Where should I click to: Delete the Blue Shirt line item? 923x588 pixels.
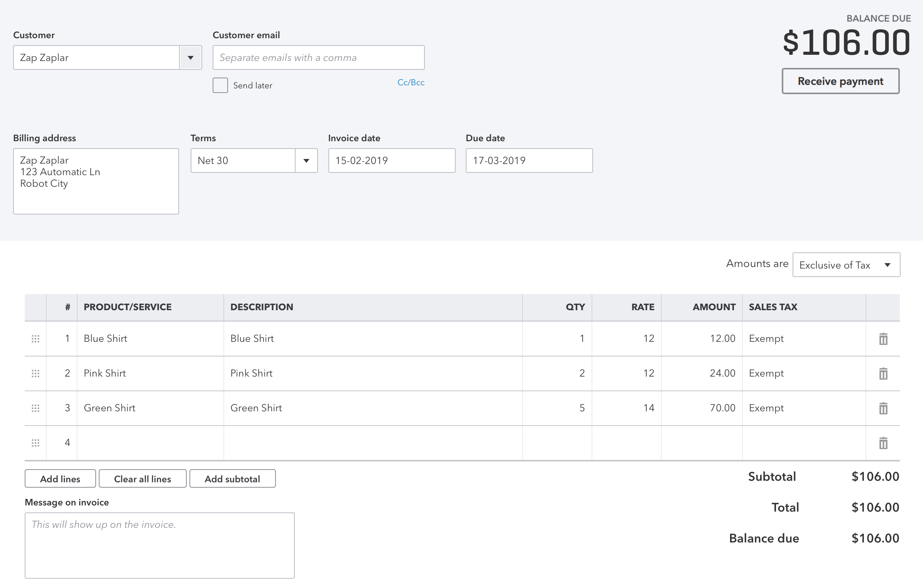(x=883, y=339)
